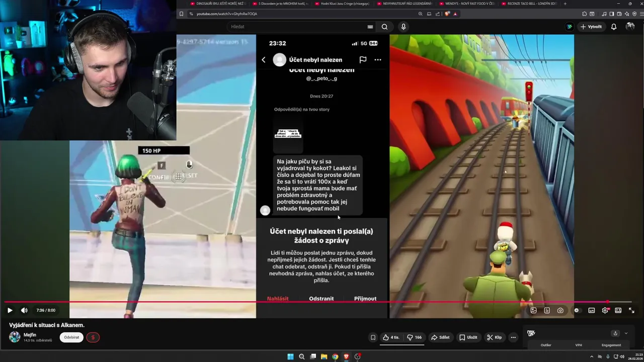Open the account avatar menu on YouTube
Viewport: 644px width, 362px height.
[630, 27]
